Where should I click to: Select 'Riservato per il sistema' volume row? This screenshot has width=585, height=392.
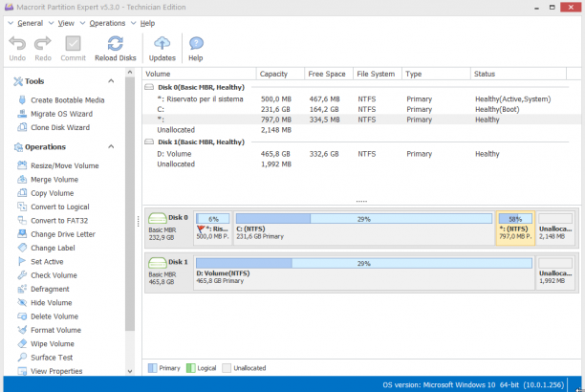362,99
